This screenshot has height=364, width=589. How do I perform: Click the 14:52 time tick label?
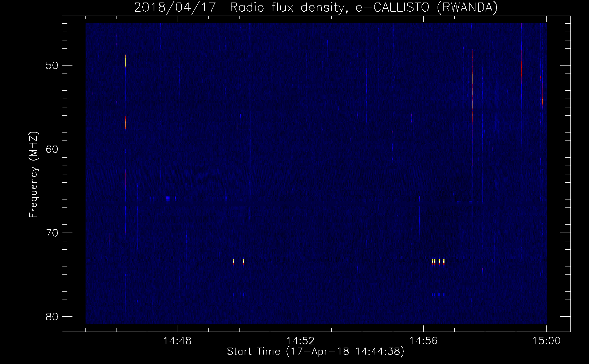(x=301, y=341)
